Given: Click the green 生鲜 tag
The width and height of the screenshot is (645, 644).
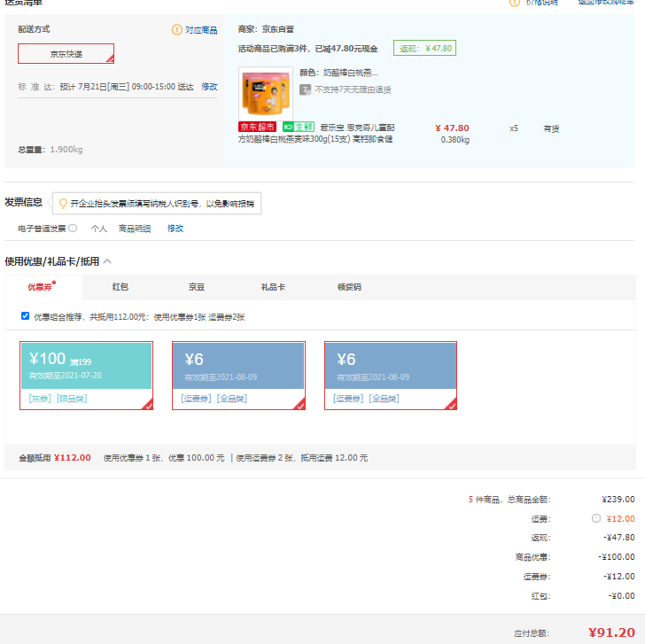Looking at the screenshot, I should [x=299, y=127].
